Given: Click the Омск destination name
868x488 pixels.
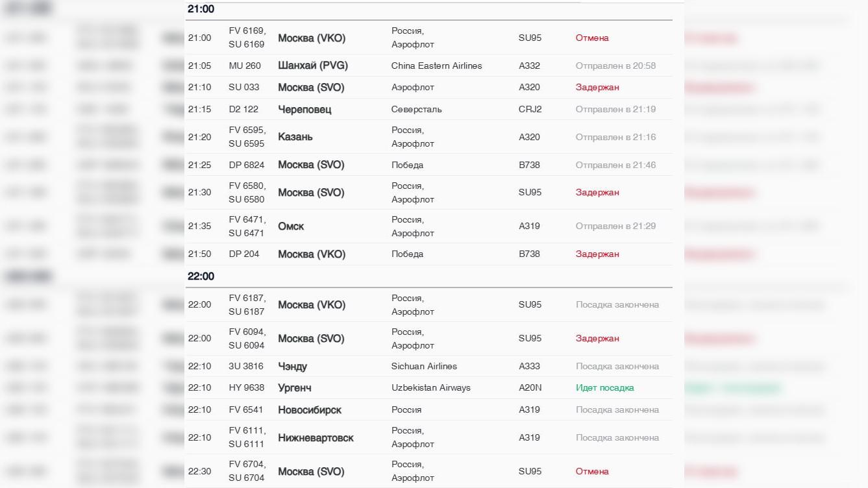Looking at the screenshot, I should (x=291, y=226).
